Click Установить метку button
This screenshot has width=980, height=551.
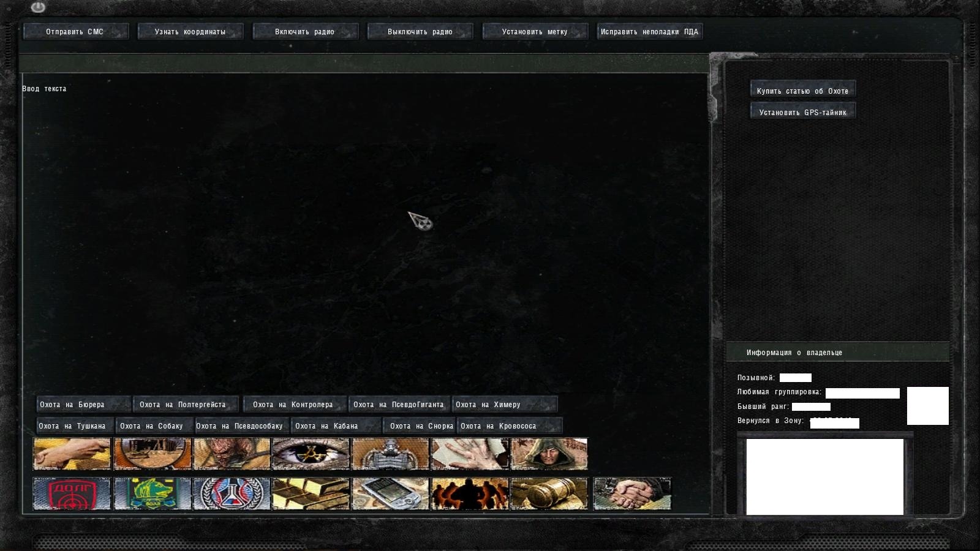[535, 31]
